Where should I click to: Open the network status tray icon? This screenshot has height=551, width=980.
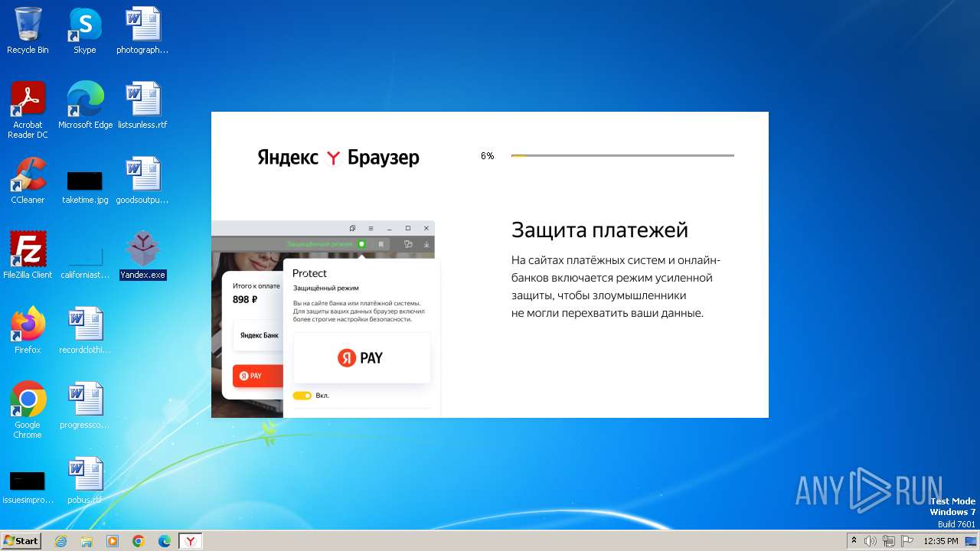(889, 541)
